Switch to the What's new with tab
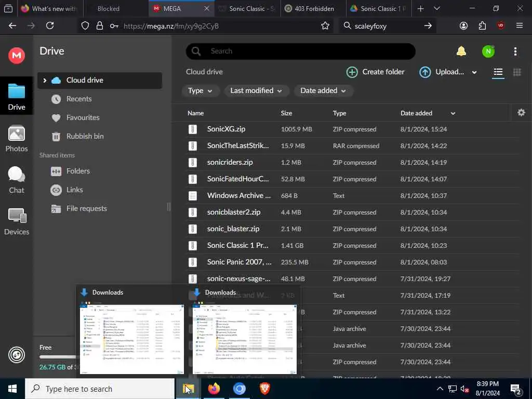 [x=49, y=8]
